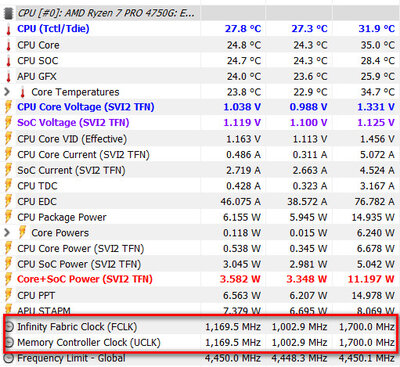Click the clock icon beside Frequency Limit - Global
This screenshot has width=400, height=367.
point(9,358)
